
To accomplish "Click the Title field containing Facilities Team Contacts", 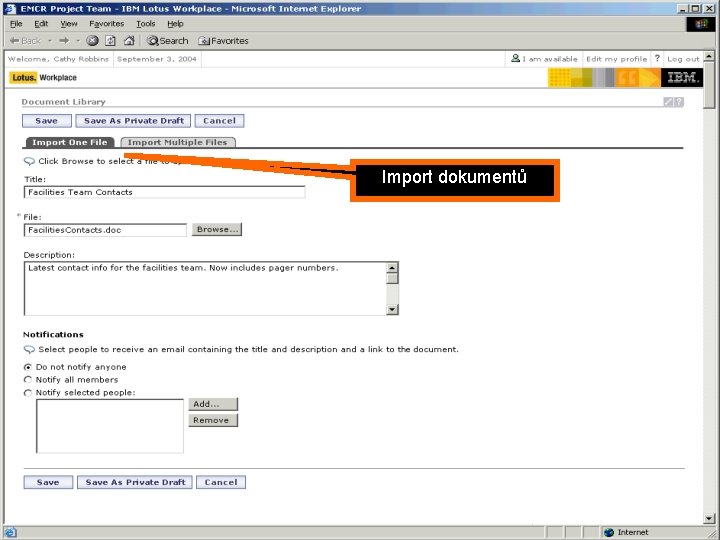I will tap(164, 192).
